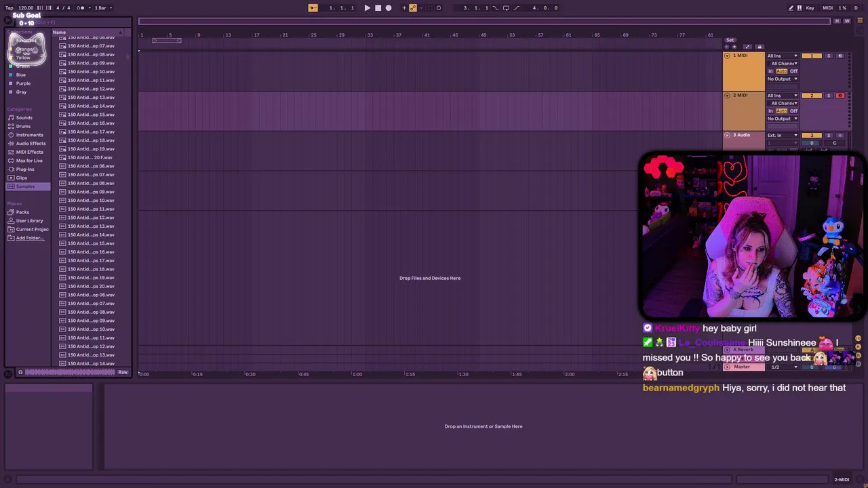Solo track 2 MIDI

[x=828, y=96]
